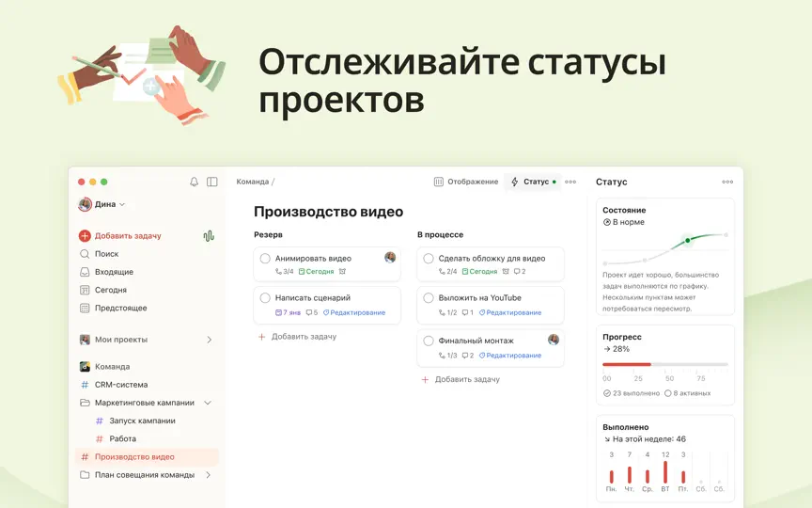The height and width of the screenshot is (508, 812).
Task: Complete the Написать сценарий task
Action: 265,298
